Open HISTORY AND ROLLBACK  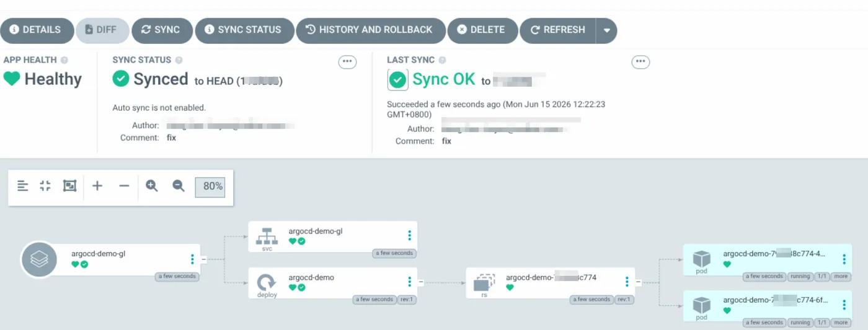point(371,30)
